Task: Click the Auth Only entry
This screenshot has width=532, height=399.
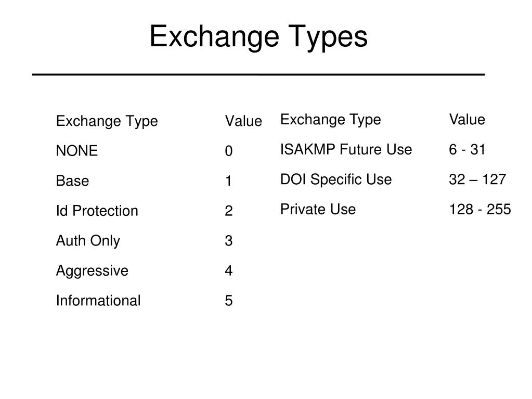Action: 88,241
